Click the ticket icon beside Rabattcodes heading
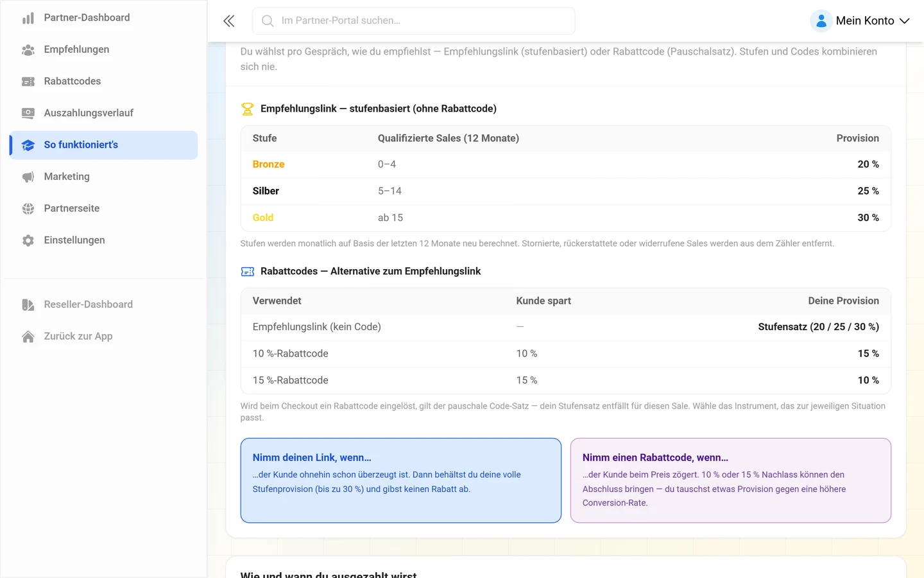Viewport: 924px width, 578px height. pos(247,272)
